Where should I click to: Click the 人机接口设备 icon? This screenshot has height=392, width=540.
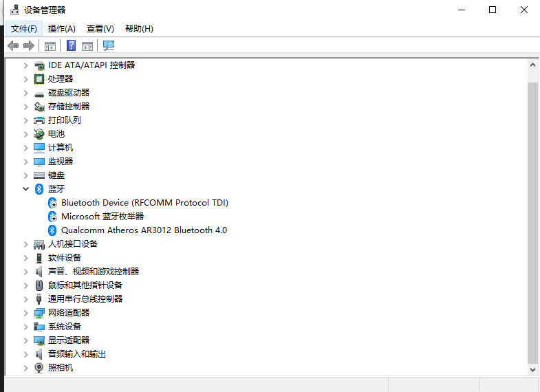point(39,244)
